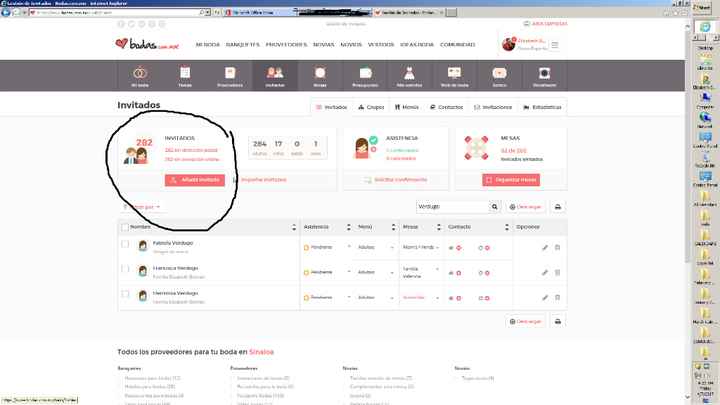Open the Presupuesto icon in wedding toolbar
This screenshot has height=405, width=720.
pyautogui.click(x=364, y=76)
